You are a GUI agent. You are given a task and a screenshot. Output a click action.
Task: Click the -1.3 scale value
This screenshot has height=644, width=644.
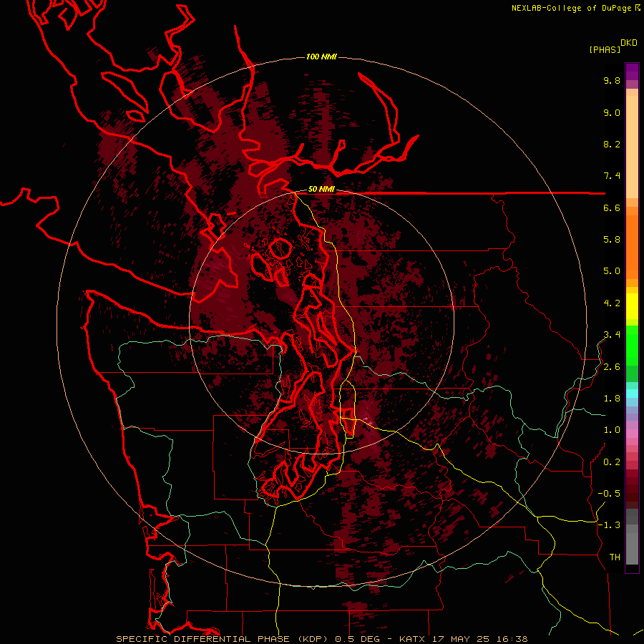pyautogui.click(x=609, y=525)
